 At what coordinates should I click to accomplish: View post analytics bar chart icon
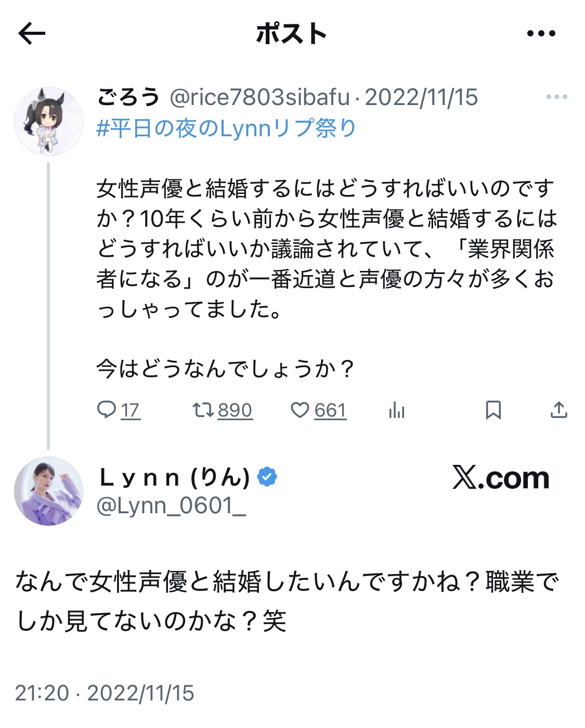click(396, 410)
